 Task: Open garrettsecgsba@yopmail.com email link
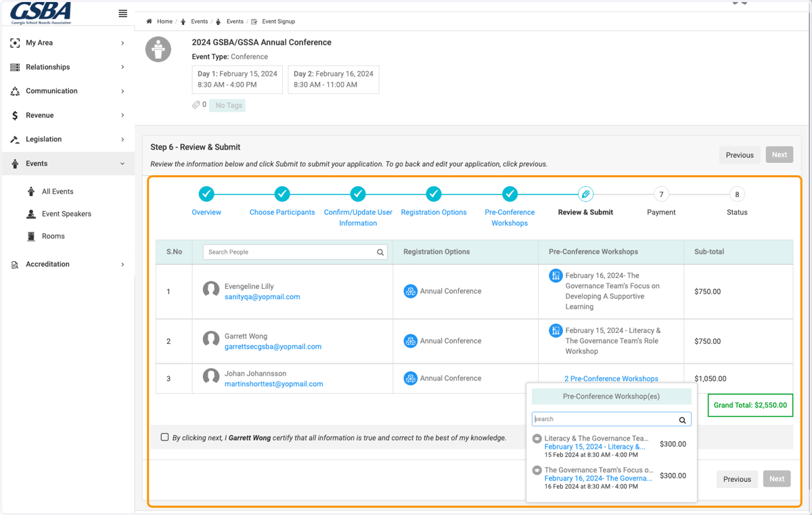click(273, 346)
